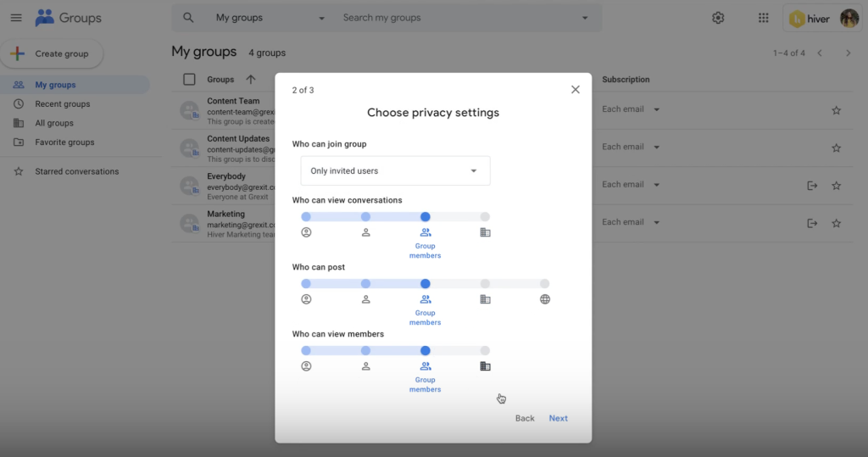Screen dimensions: 868x457
Task: Click the sort arrow beside Groups header
Action: [x=251, y=79]
